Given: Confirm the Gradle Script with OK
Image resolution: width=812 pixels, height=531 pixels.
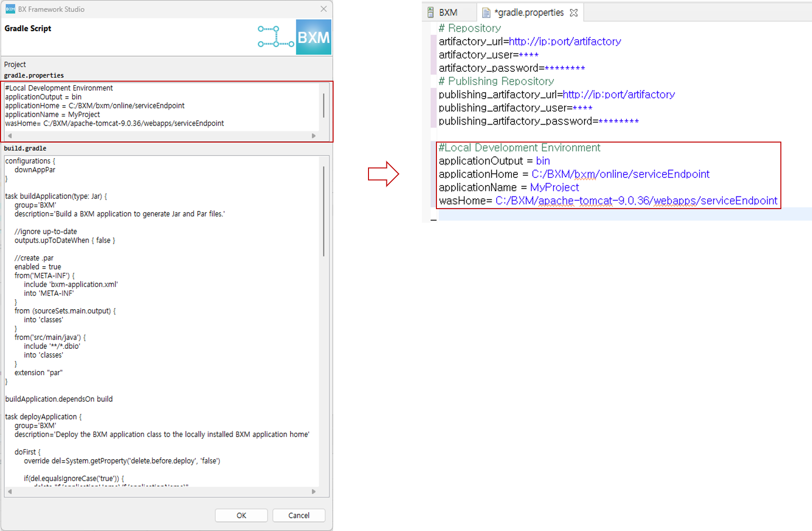Looking at the screenshot, I should point(241,515).
